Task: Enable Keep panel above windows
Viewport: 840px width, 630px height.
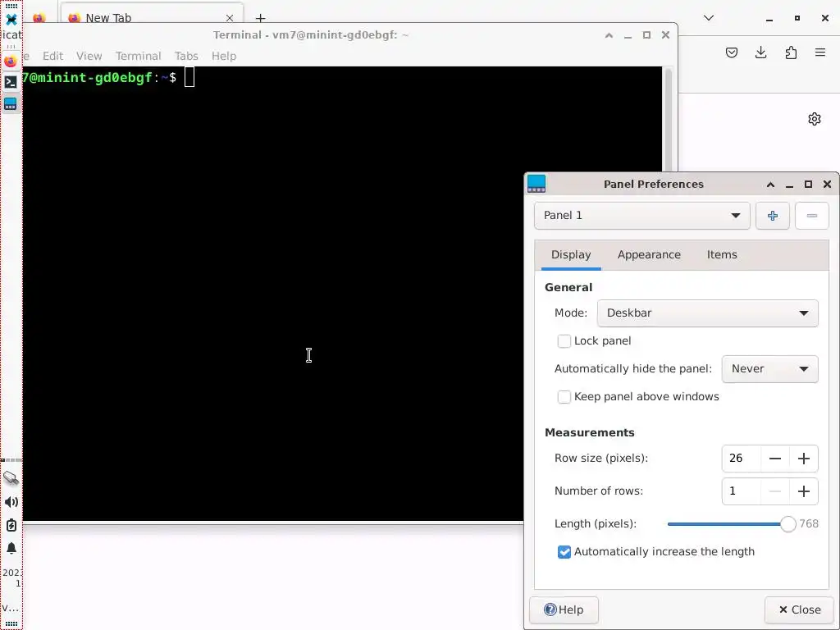Action: tap(564, 397)
